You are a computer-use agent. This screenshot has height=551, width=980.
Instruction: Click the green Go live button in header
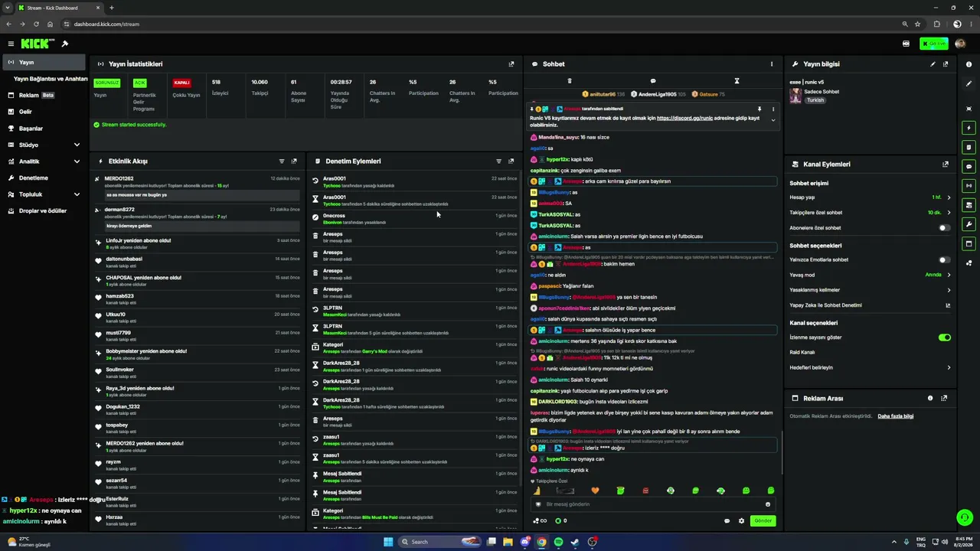click(934, 44)
